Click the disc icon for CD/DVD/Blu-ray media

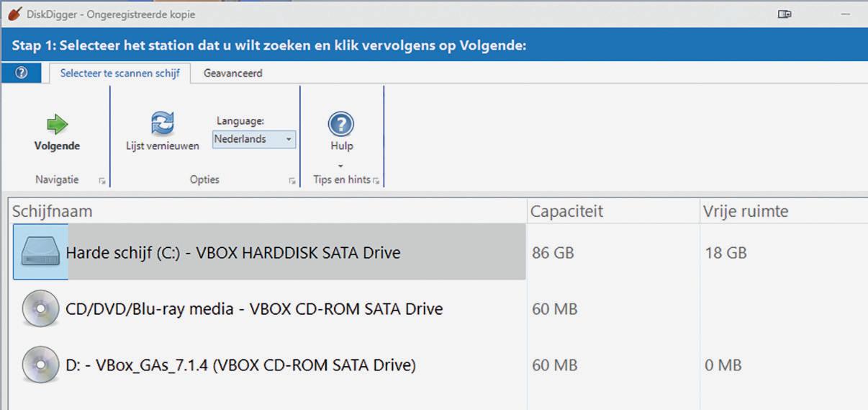pos(40,309)
